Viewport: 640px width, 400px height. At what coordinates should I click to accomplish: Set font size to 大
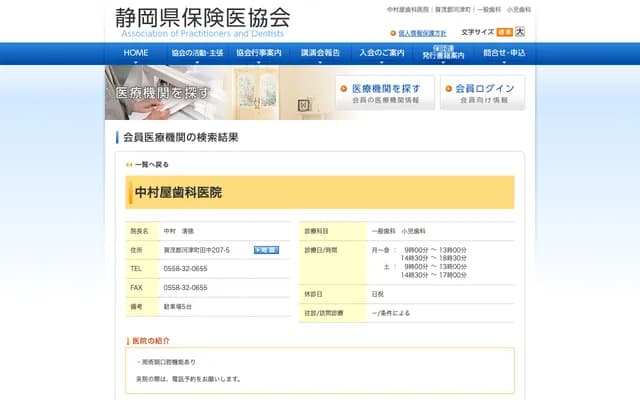pyautogui.click(x=519, y=32)
